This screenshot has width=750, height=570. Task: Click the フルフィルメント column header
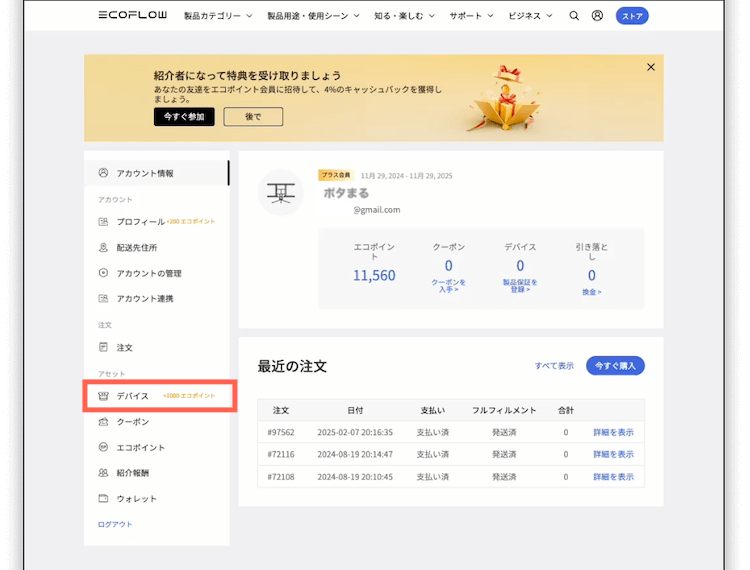pyautogui.click(x=504, y=410)
